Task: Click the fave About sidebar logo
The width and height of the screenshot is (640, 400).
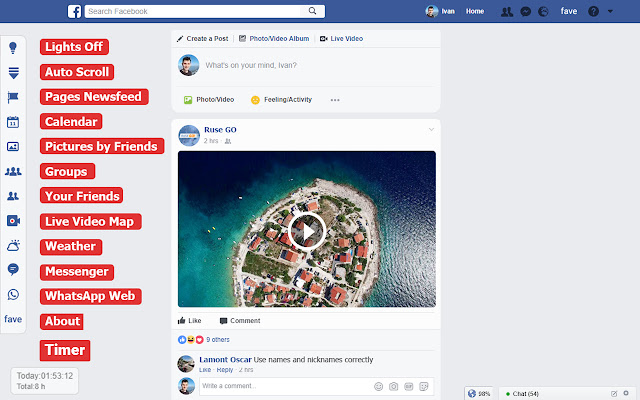Action: click(13, 319)
